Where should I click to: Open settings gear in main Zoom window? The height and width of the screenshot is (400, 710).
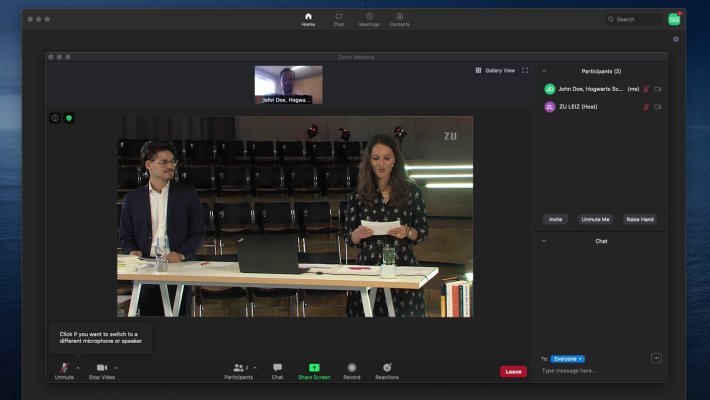(x=676, y=39)
